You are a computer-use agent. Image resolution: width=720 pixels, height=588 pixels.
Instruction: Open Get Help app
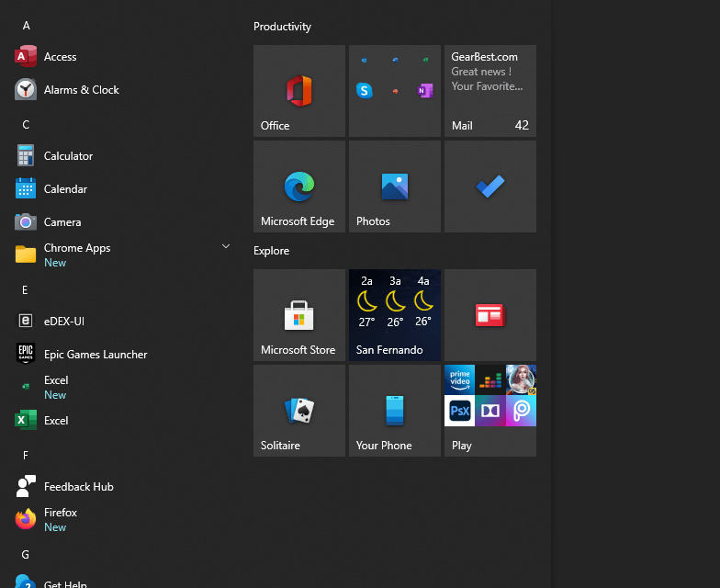point(121,581)
